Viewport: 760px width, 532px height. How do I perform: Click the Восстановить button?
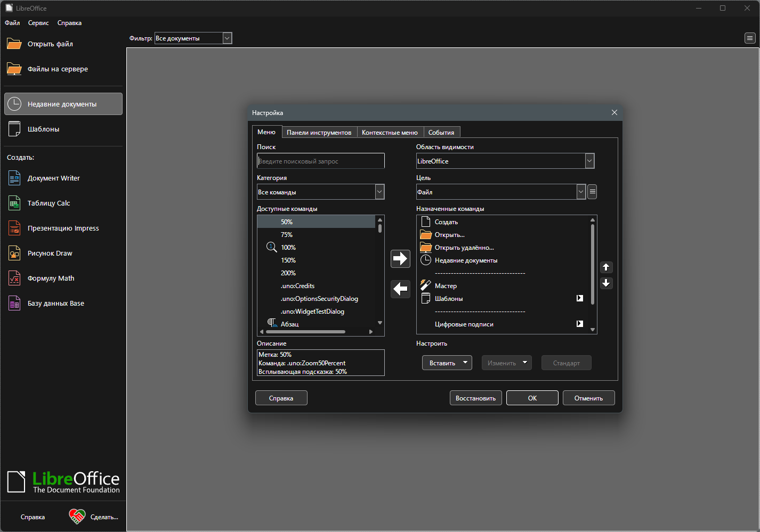(x=476, y=398)
